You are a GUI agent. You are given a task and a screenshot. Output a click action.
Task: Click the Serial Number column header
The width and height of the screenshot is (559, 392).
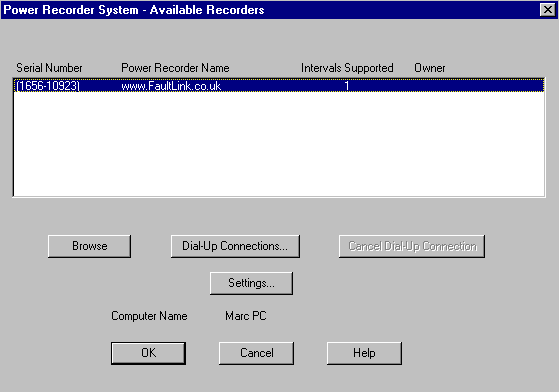[x=49, y=68]
